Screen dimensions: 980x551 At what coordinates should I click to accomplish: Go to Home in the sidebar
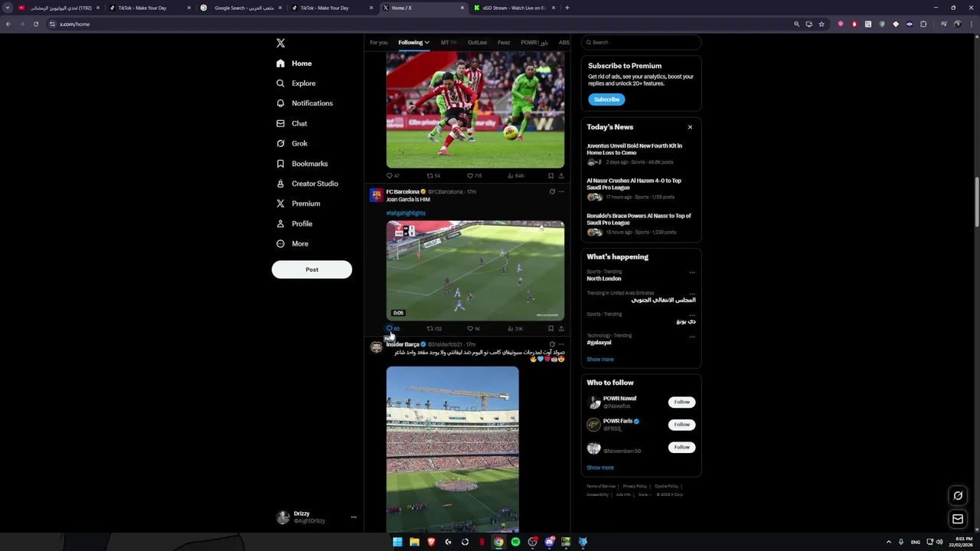click(x=294, y=64)
